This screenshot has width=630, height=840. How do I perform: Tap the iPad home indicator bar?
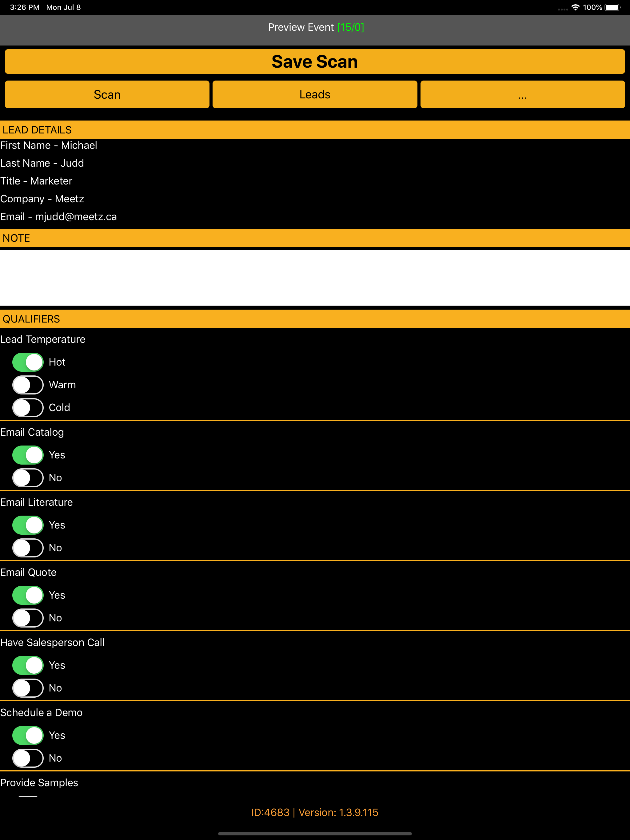(x=315, y=834)
